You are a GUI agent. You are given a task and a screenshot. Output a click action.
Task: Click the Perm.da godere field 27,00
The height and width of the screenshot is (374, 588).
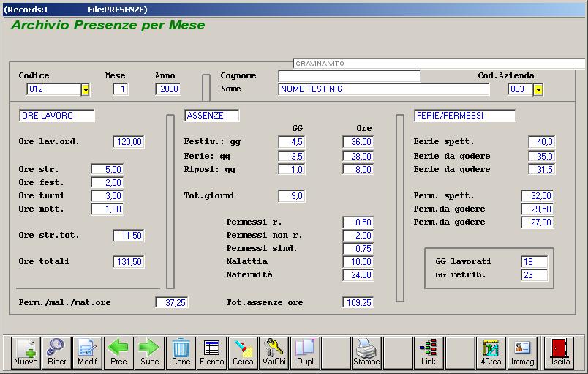538,222
